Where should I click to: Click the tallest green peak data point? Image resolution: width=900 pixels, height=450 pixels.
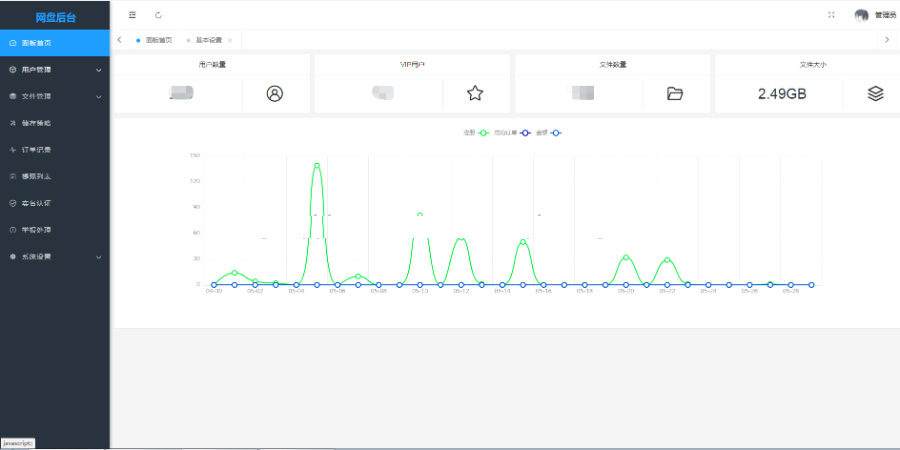click(x=317, y=165)
